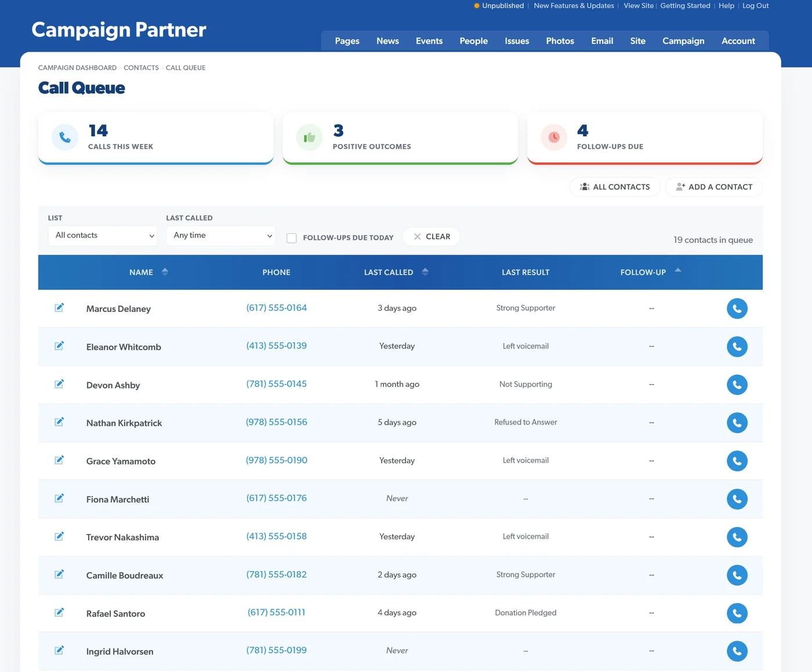The image size is (812, 672).
Task: Check the Follow-ups Due Today checkbox
Action: pyautogui.click(x=292, y=238)
